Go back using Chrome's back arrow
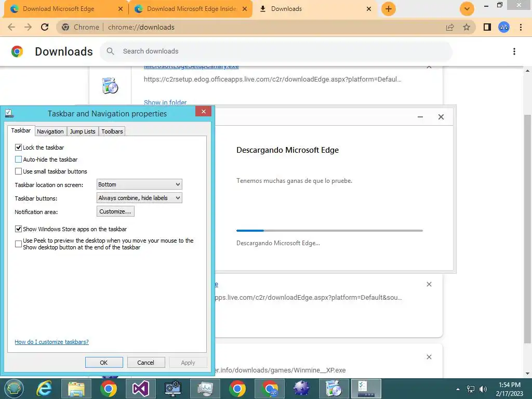Viewport: 532px width, 399px height. (11, 27)
